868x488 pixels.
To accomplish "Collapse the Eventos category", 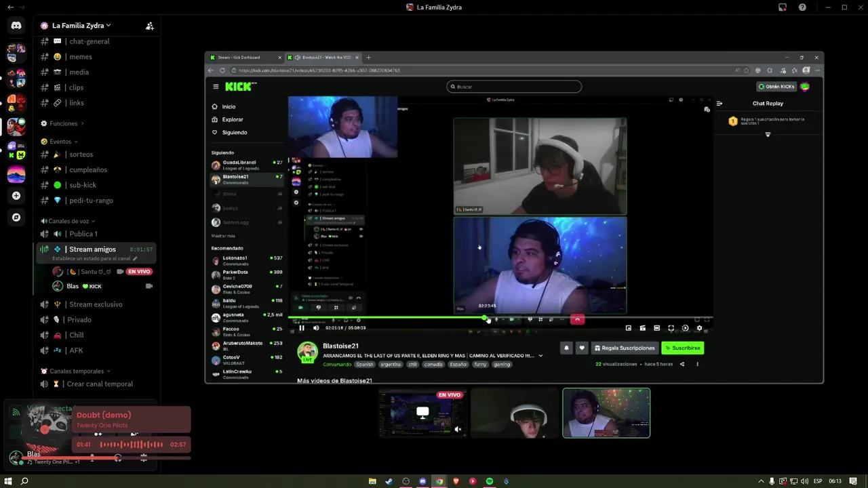I will coord(60,142).
